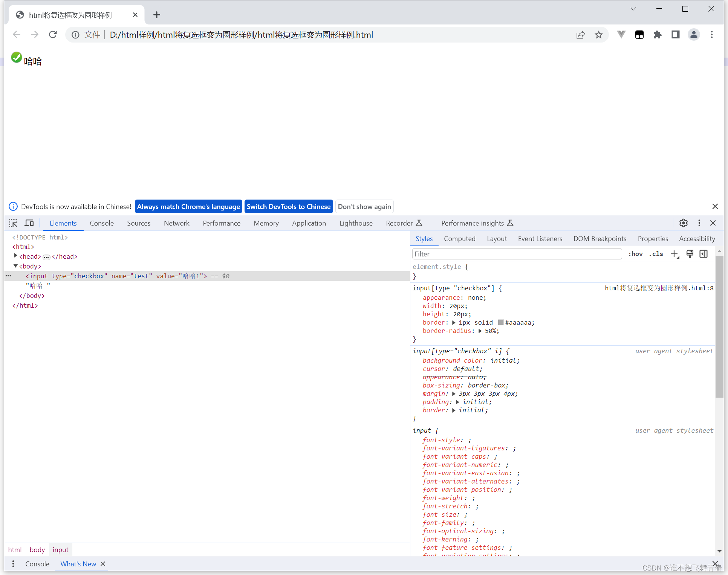Open html将复选框变为圆形样例.html:8 source link
This screenshot has height=575, width=728.
pos(659,288)
